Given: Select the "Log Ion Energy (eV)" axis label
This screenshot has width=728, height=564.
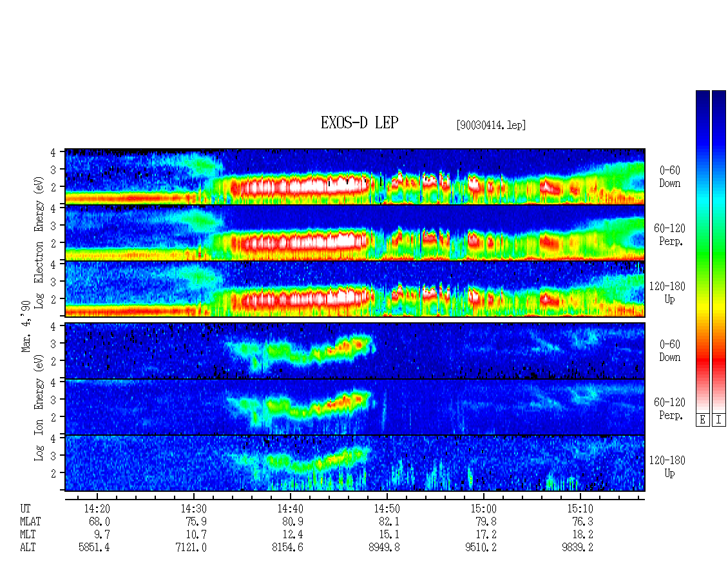Looking at the screenshot, I should click(39, 407).
